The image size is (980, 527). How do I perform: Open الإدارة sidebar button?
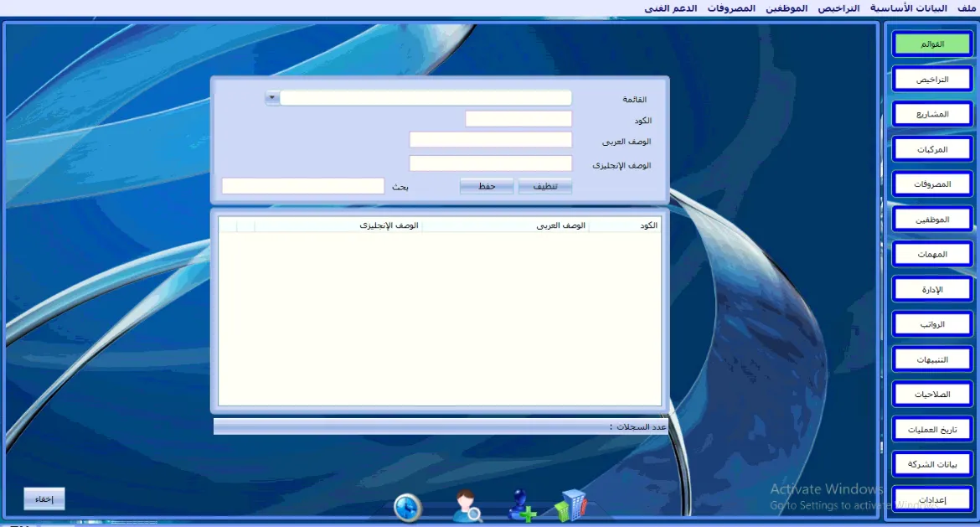(x=932, y=289)
